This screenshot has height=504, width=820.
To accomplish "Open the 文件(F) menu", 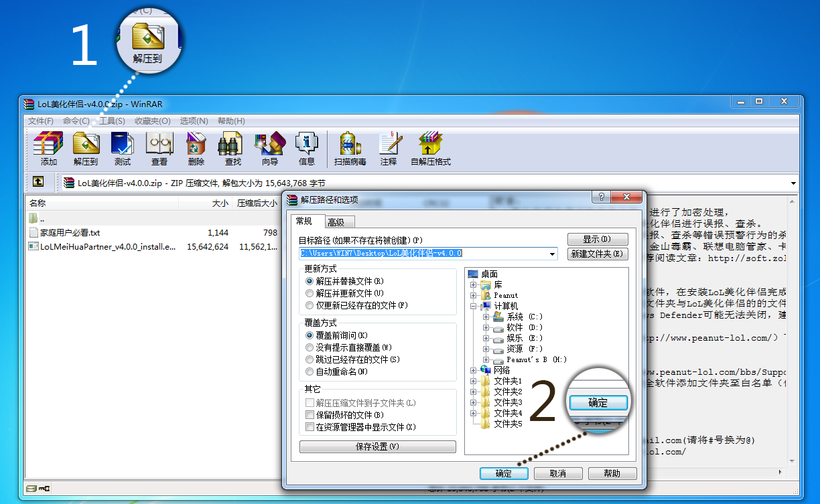I will pos(40,121).
